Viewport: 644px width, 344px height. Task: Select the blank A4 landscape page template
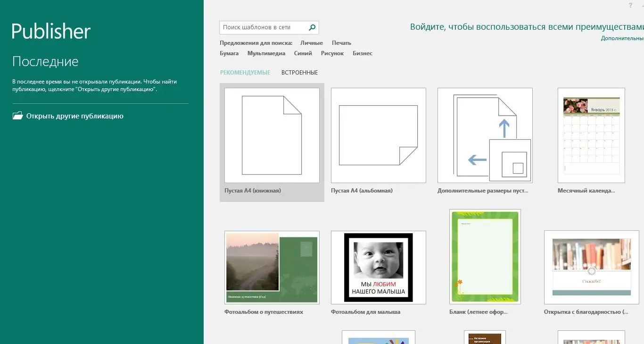pyautogui.click(x=378, y=135)
